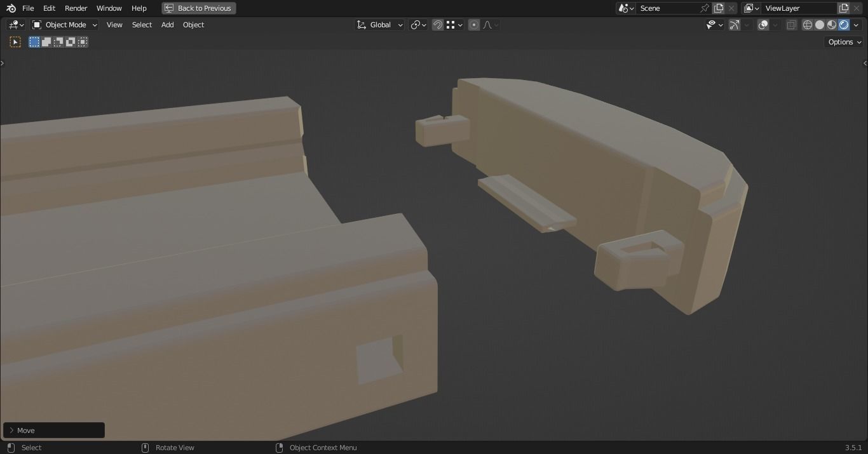Click the Select hint in status bar

[31, 448]
